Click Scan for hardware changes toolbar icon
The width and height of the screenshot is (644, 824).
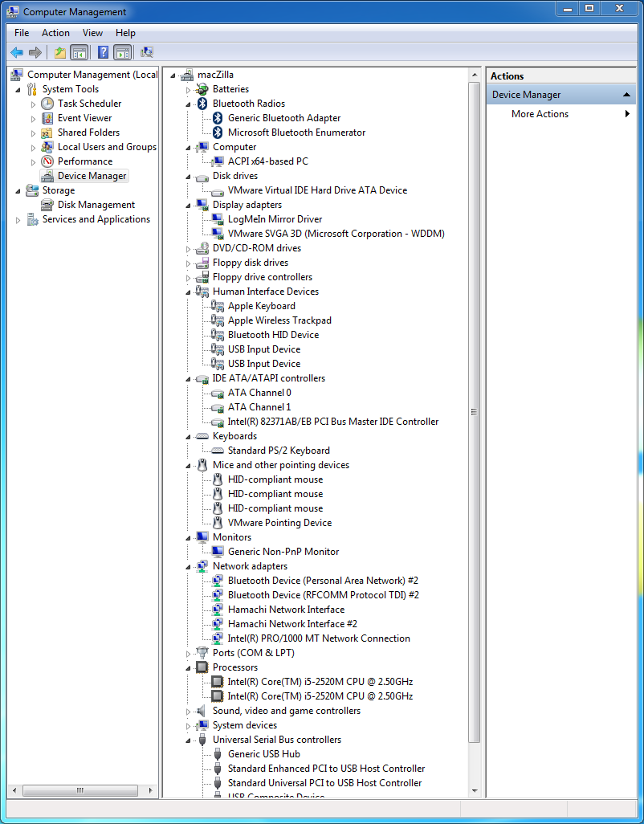click(x=147, y=52)
